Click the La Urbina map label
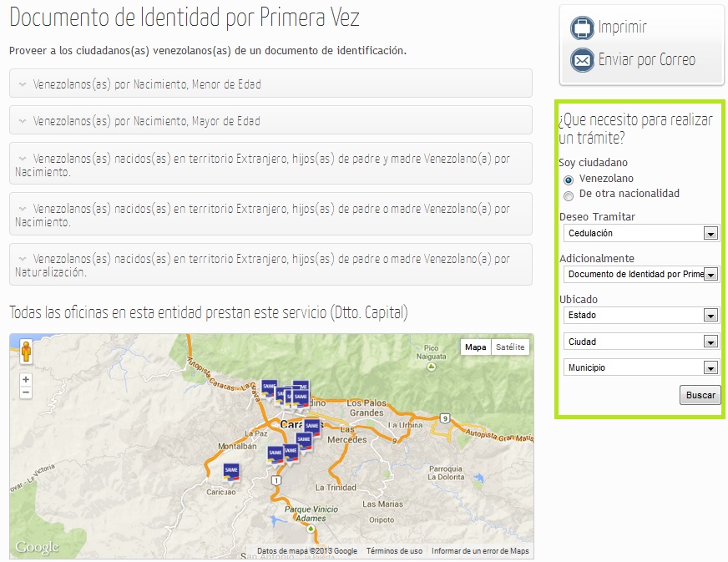 coord(405,424)
